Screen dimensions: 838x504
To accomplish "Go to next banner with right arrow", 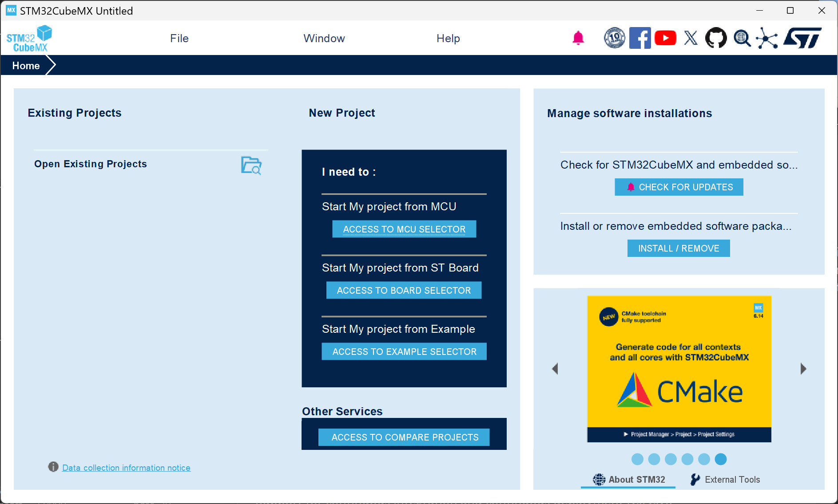I will 803,369.
